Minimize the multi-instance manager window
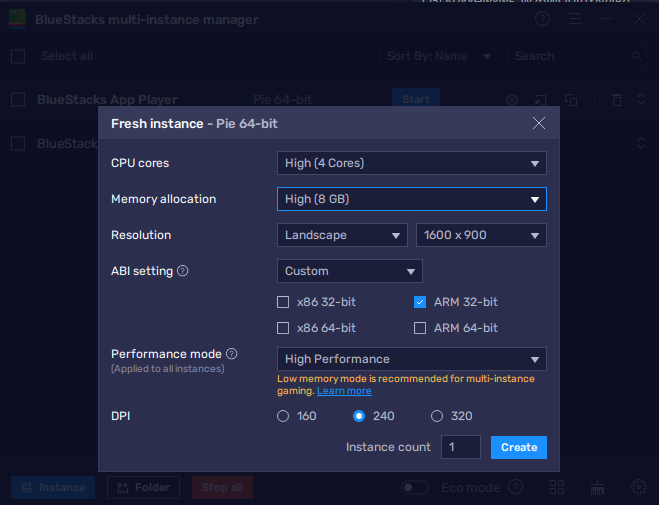 pos(607,19)
